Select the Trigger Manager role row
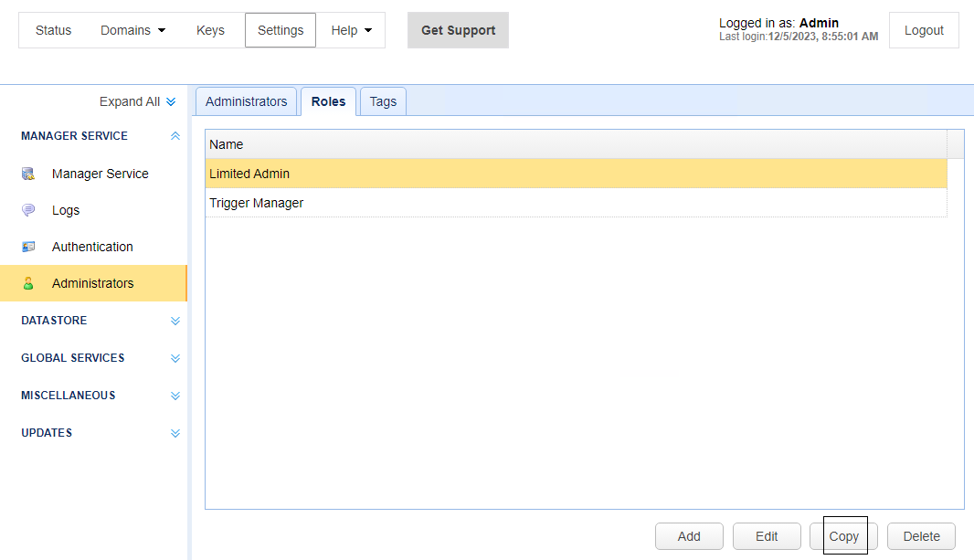The width and height of the screenshot is (974, 560). tap(576, 203)
